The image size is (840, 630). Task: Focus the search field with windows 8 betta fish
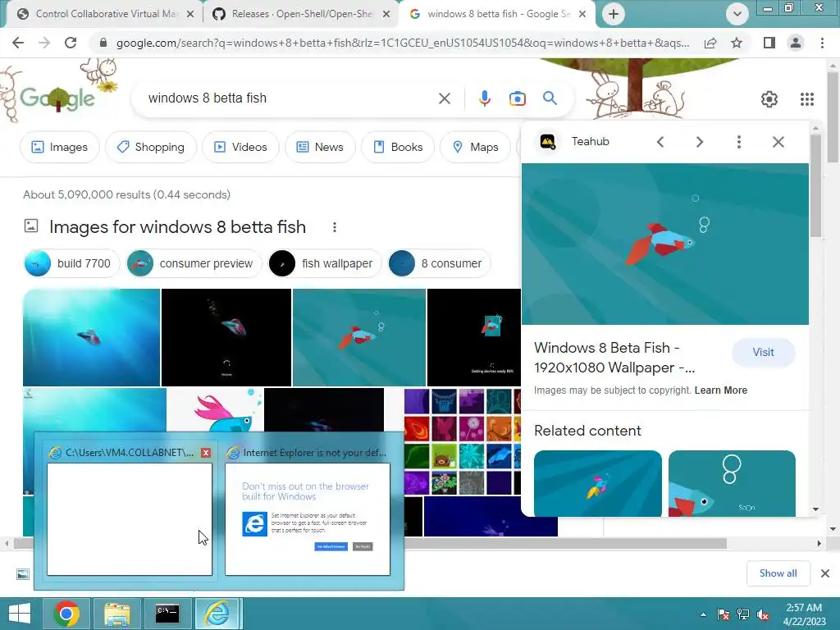[290, 98]
